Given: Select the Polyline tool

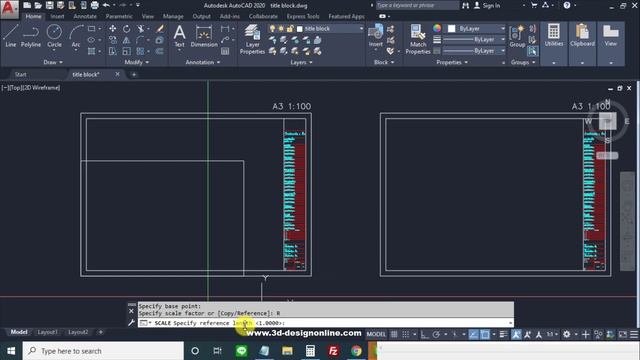Looking at the screenshot, I should [31, 36].
